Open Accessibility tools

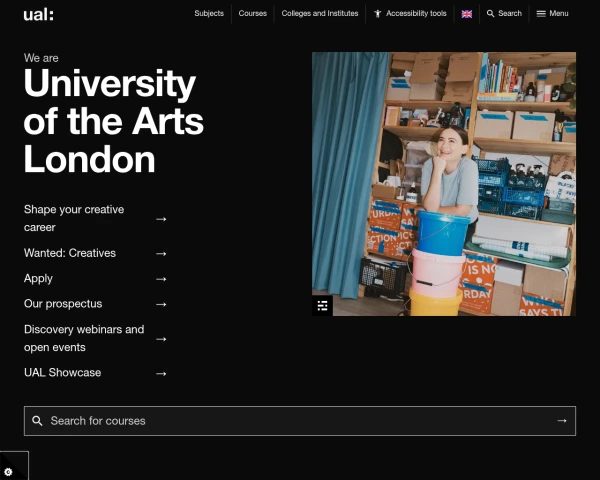coord(410,14)
